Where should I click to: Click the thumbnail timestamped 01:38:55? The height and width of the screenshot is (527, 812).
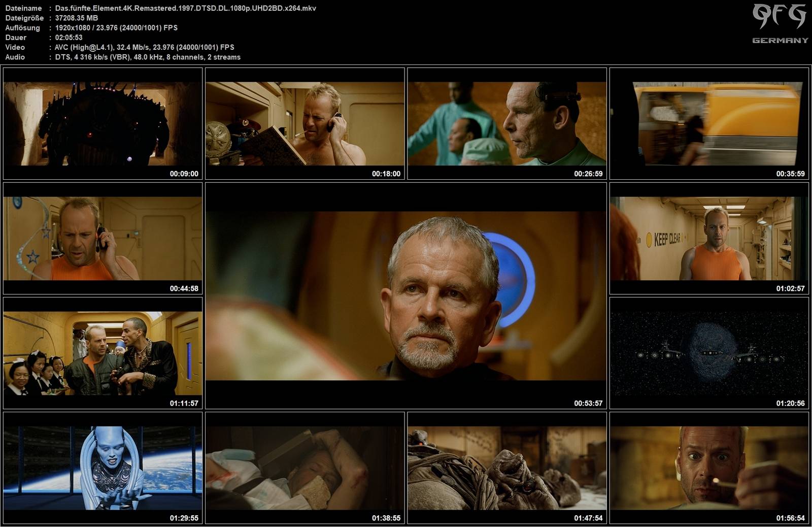coord(304,468)
